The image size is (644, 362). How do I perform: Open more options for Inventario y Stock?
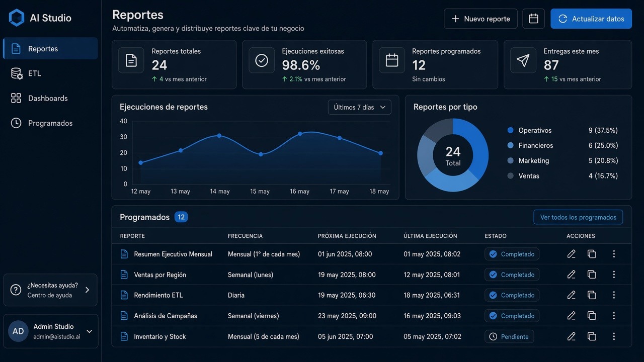[614, 336]
